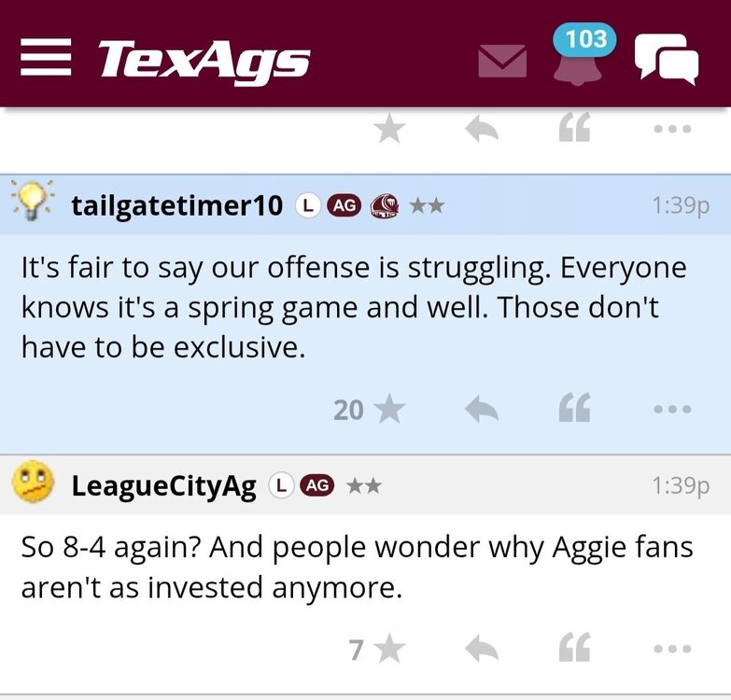
Task: Open three-dot menu on the topmost post
Action: click(672, 130)
